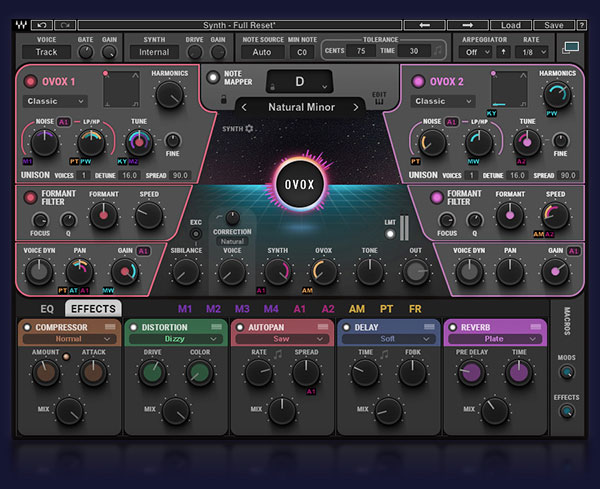Enable the Reverb effect
Image resolution: width=600 pixels, height=489 pixels.
453,328
